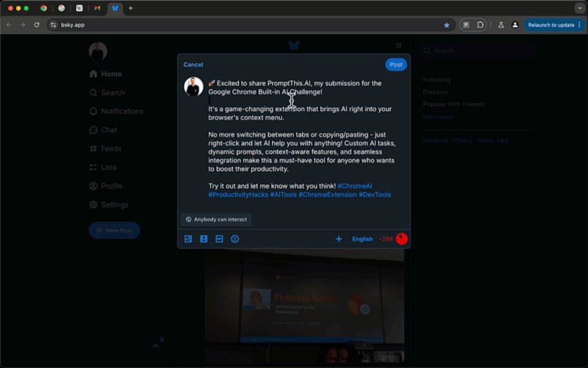Click the Privacy footer link
Viewport: 588px width, 368px height.
(462, 140)
